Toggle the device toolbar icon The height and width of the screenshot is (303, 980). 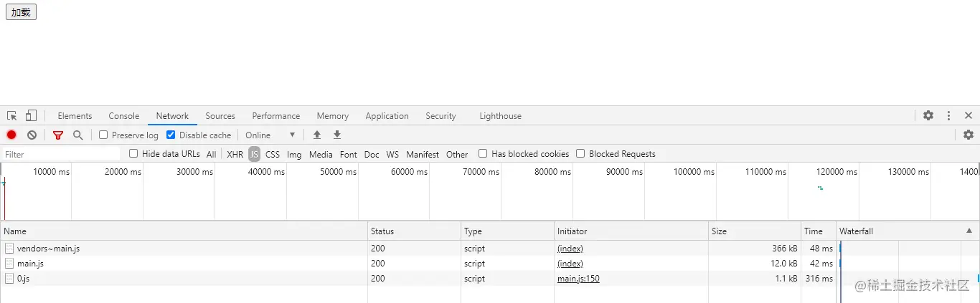(x=31, y=116)
